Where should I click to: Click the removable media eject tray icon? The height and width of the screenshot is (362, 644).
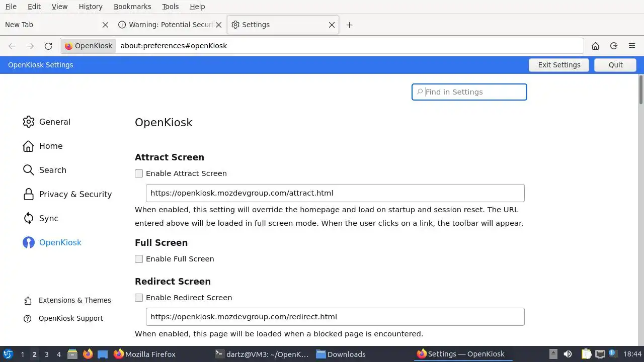pyautogui.click(x=553, y=354)
